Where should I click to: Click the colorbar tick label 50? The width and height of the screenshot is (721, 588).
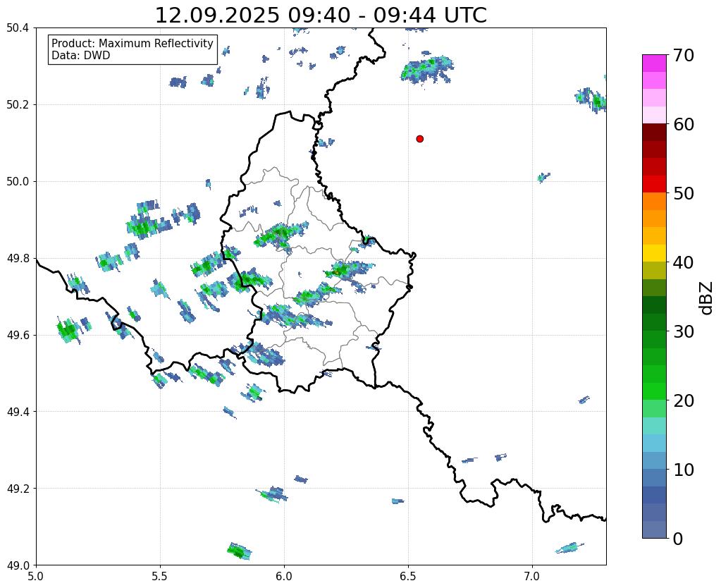pyautogui.click(x=683, y=193)
